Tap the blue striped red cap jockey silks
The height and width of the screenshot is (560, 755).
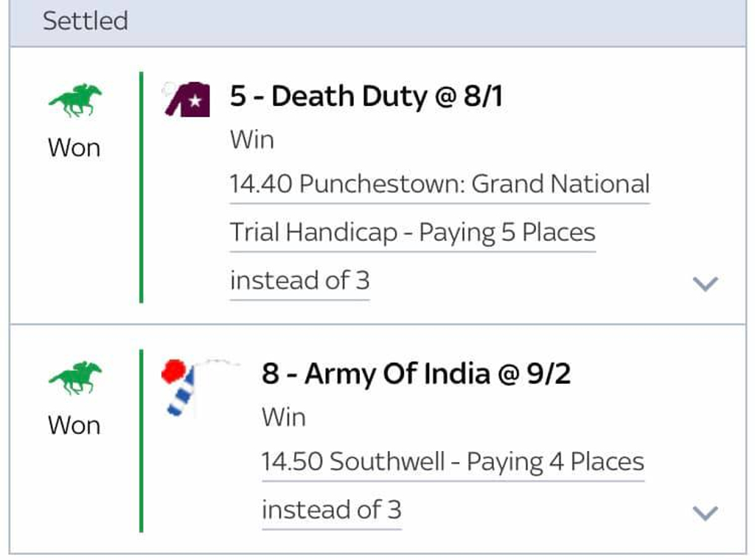coord(181,388)
